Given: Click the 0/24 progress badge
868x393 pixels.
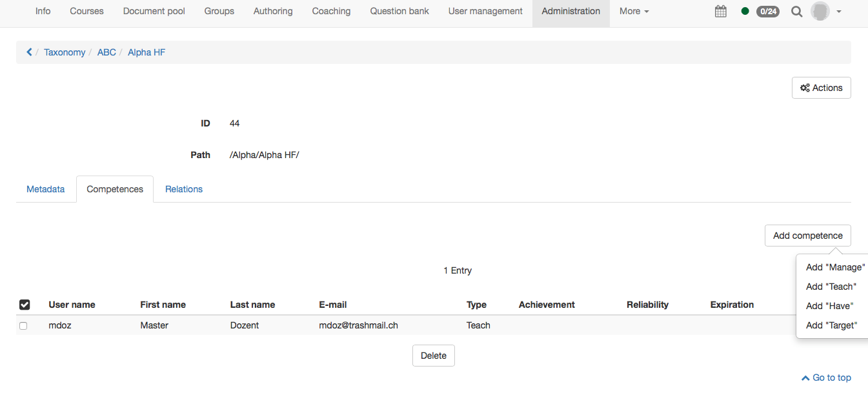Looking at the screenshot, I should (767, 11).
